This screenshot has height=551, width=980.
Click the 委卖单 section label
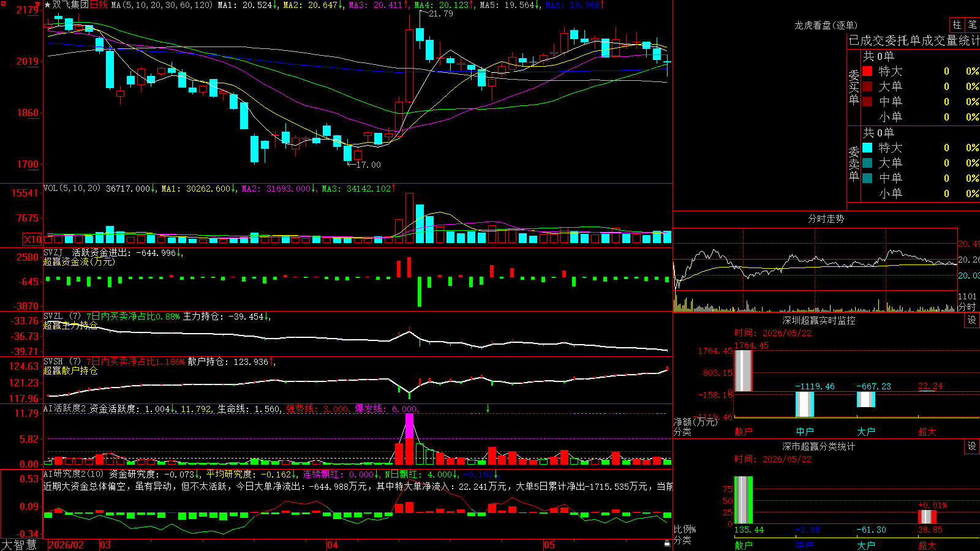point(854,163)
